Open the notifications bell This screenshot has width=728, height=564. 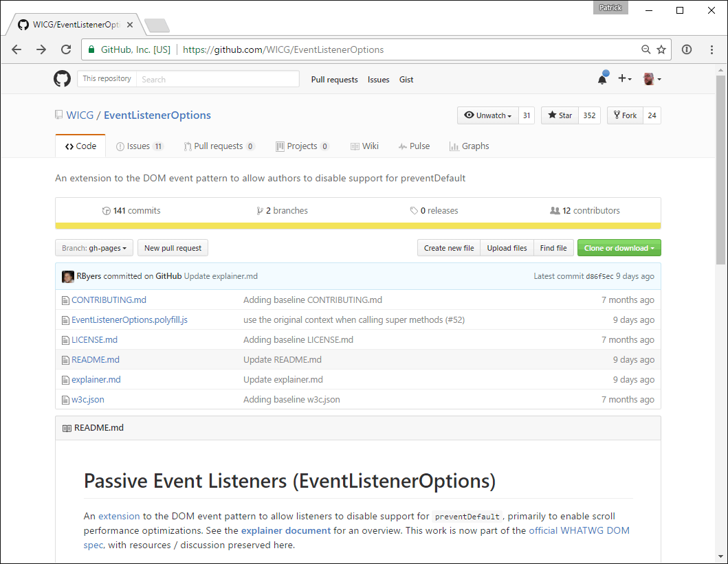click(602, 79)
